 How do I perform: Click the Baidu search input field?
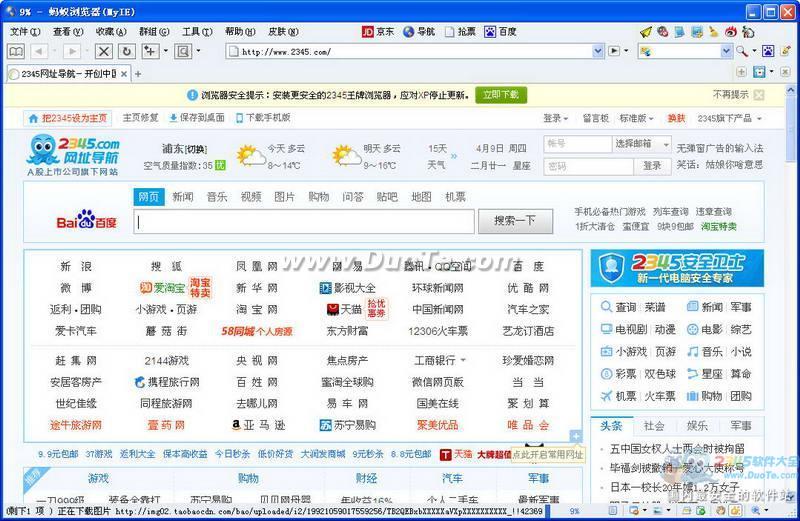[x=304, y=222]
